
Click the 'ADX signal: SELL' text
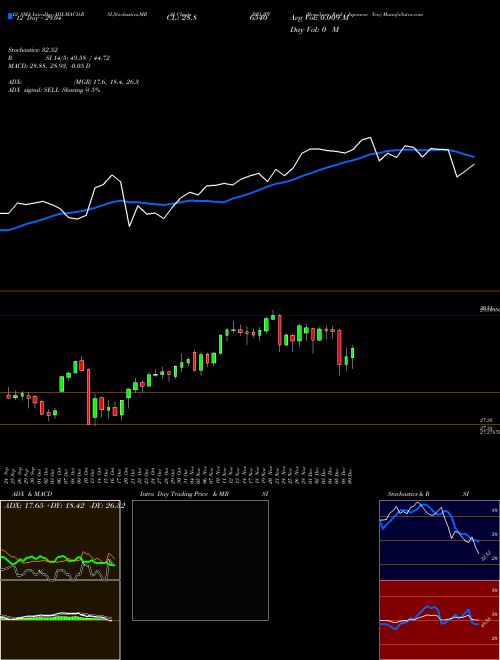click(35, 90)
